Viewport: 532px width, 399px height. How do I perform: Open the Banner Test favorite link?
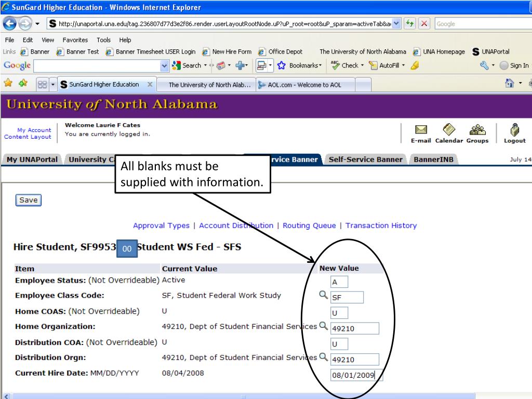click(78, 51)
